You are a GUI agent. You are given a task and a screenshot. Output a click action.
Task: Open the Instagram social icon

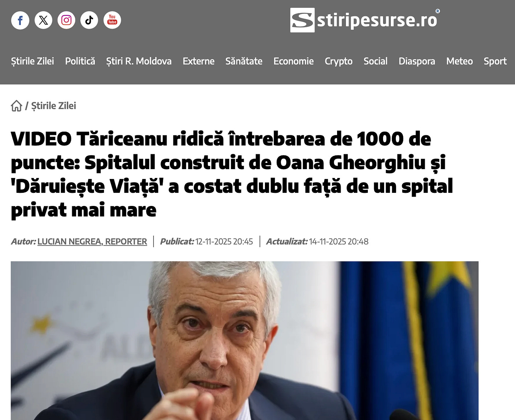click(66, 20)
